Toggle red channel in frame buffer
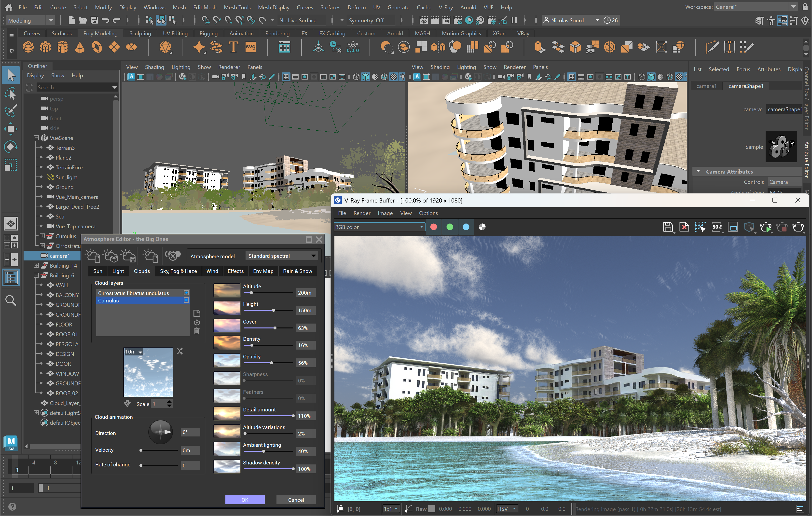This screenshot has width=812, height=516. (434, 227)
